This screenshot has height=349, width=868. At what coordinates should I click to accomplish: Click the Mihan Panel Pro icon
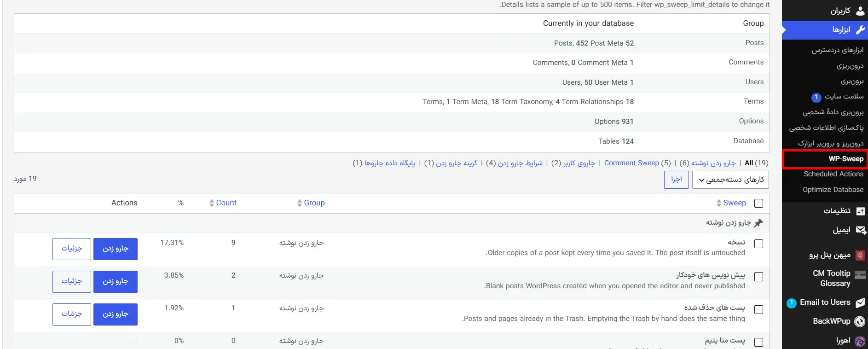860,255
